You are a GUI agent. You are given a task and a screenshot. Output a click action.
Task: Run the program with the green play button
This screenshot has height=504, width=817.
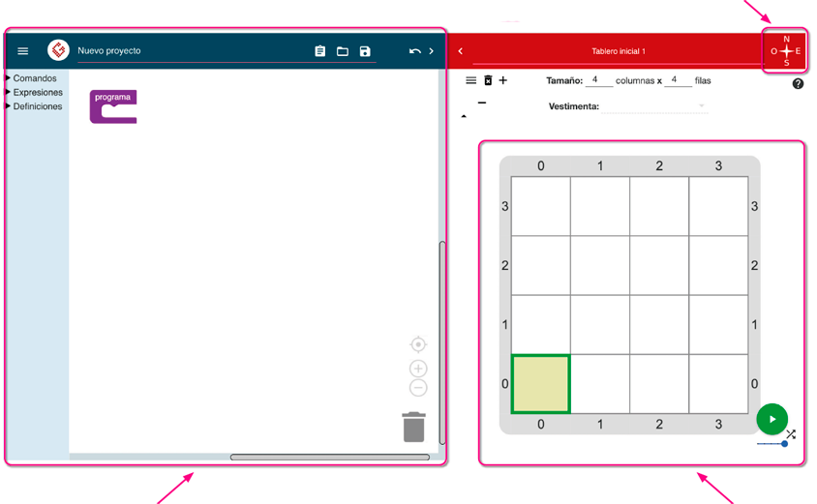pyautogui.click(x=772, y=419)
